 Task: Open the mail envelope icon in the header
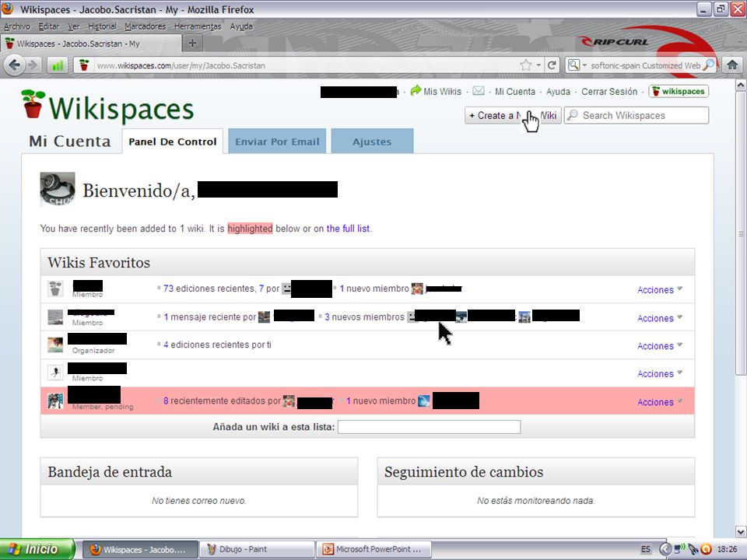pos(479,91)
